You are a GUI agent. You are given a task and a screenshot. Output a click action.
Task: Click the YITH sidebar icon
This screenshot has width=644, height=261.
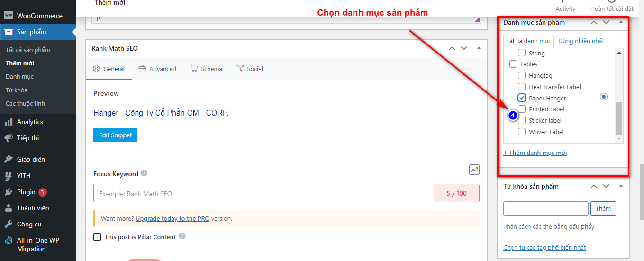(x=9, y=176)
